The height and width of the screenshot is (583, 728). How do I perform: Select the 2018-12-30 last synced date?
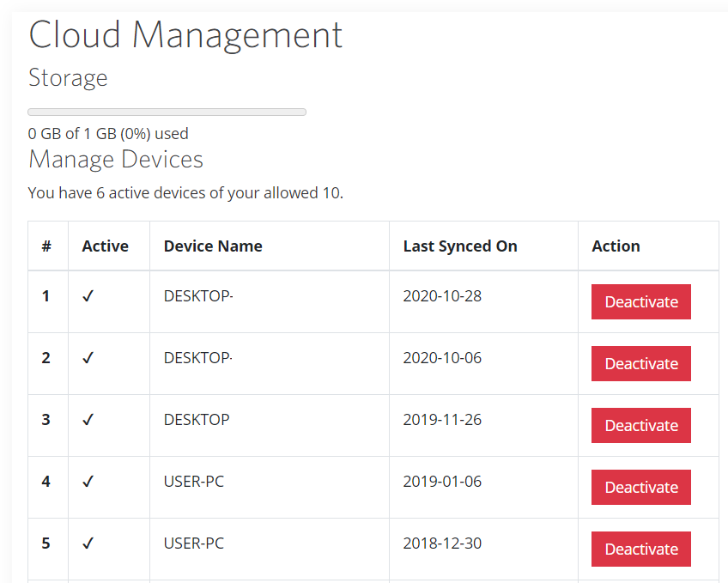click(442, 544)
